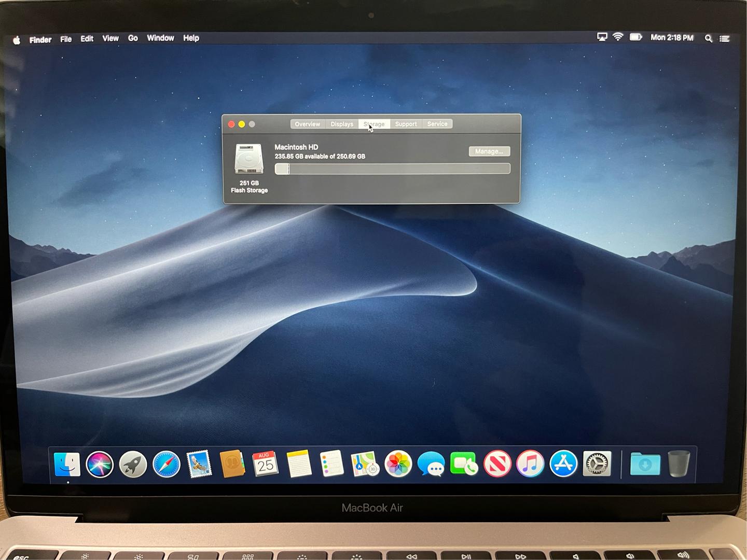Open the Help menu
The width and height of the screenshot is (747, 560).
point(191,38)
